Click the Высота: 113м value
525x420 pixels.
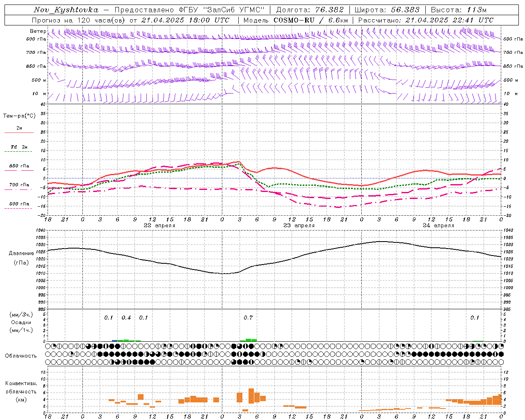point(459,10)
